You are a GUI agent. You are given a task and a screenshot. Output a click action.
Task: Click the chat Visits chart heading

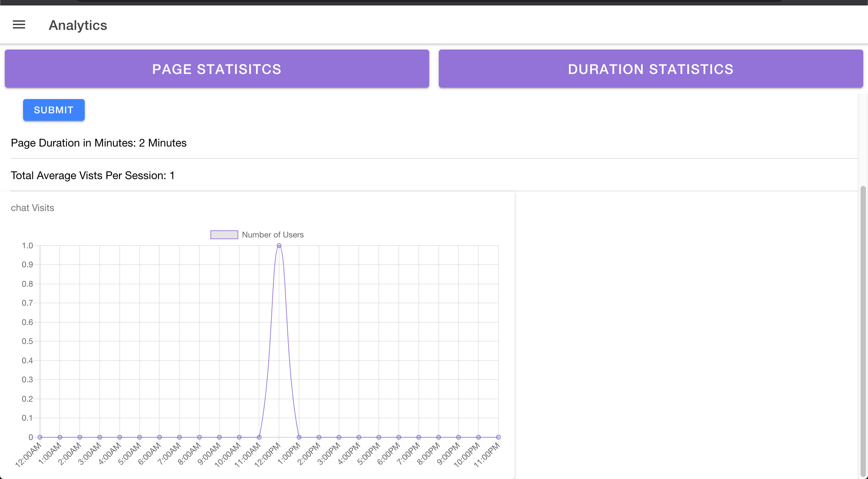pyautogui.click(x=33, y=208)
